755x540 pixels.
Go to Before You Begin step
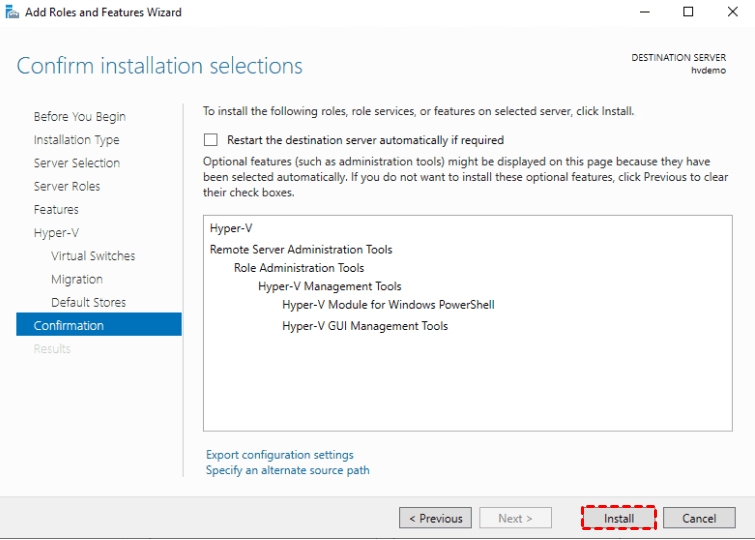tap(79, 117)
